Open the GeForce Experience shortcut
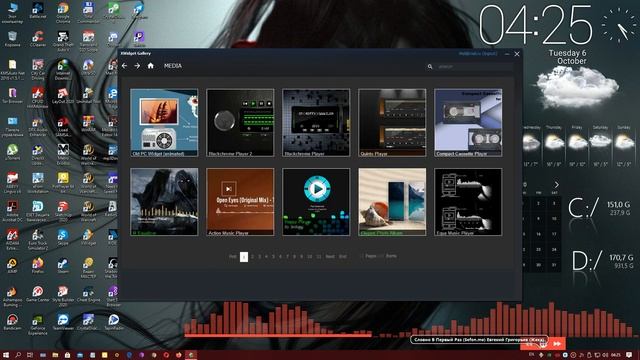Viewport: 640px width, 360px height. (x=38, y=324)
